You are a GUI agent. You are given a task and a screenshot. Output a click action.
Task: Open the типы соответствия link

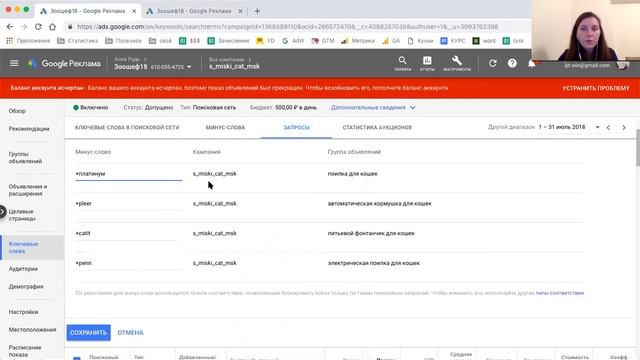(x=560, y=293)
